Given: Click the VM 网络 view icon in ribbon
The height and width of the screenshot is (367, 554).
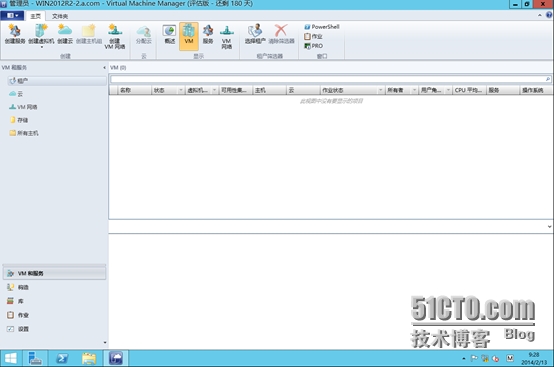Looking at the screenshot, I should pyautogui.click(x=226, y=36).
